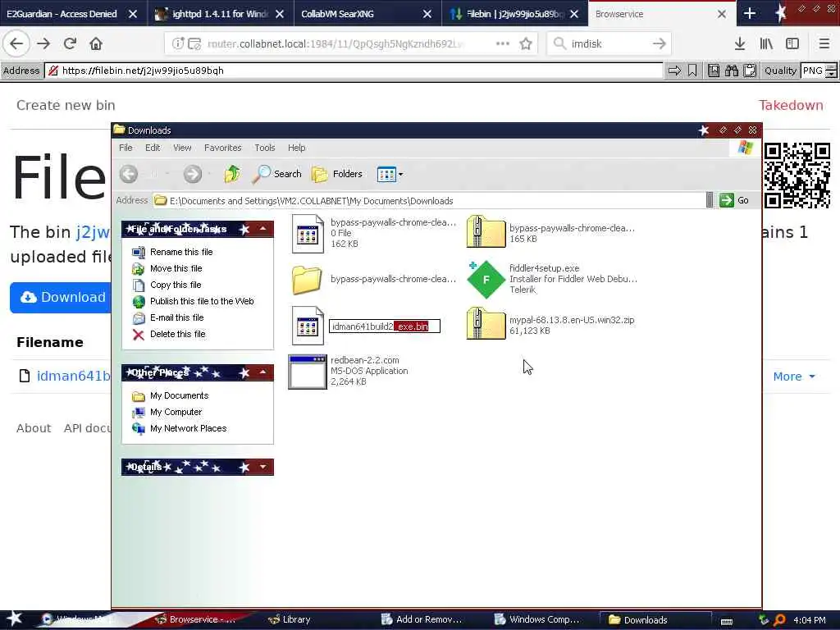Select the fiddler4setup.exe file icon

486,279
